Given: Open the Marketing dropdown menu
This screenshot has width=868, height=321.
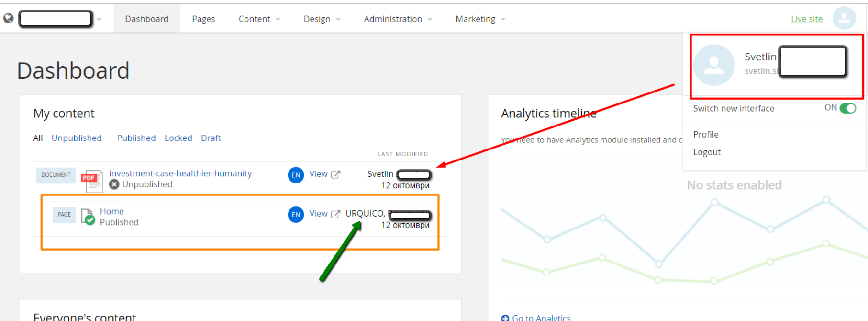Looking at the screenshot, I should 480,19.
